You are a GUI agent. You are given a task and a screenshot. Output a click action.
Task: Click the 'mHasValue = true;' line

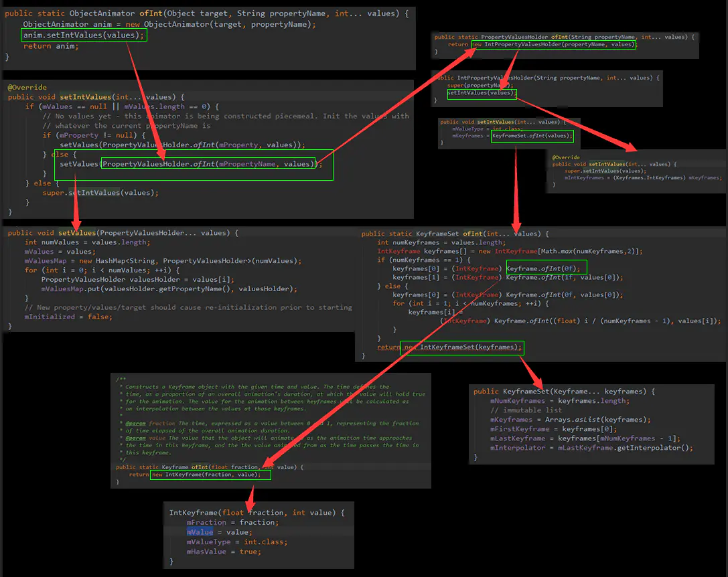click(x=224, y=552)
